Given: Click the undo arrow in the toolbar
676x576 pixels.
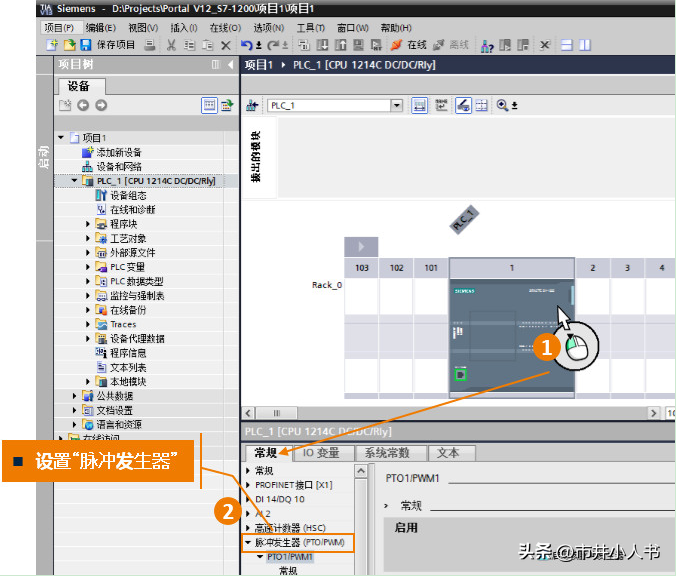Looking at the screenshot, I should [x=247, y=45].
